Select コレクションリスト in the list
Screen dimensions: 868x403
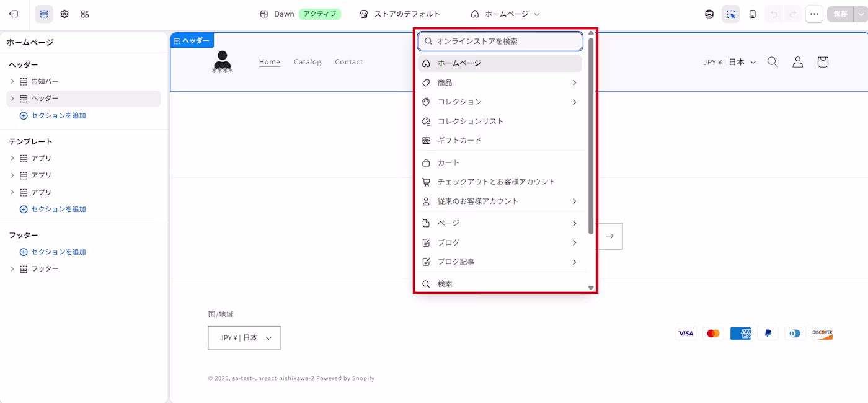500,121
